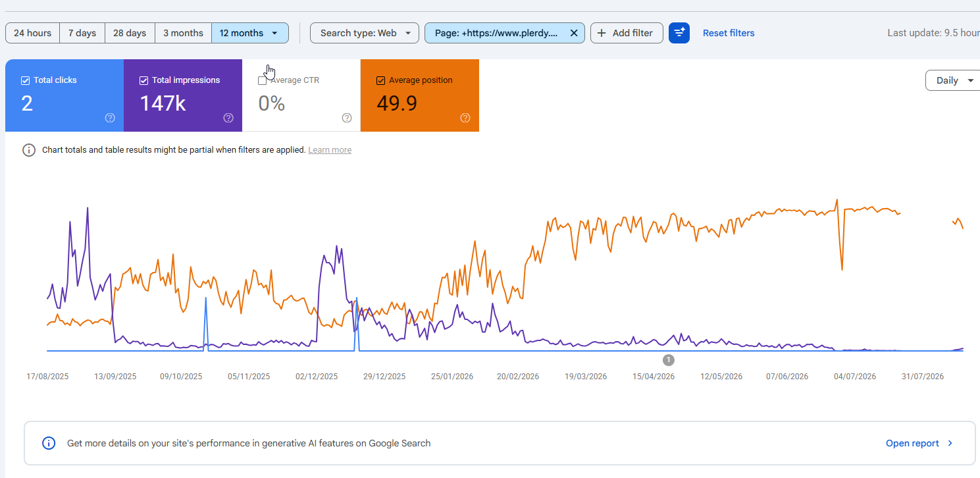Open the Daily granularity dropdown

[x=954, y=80]
